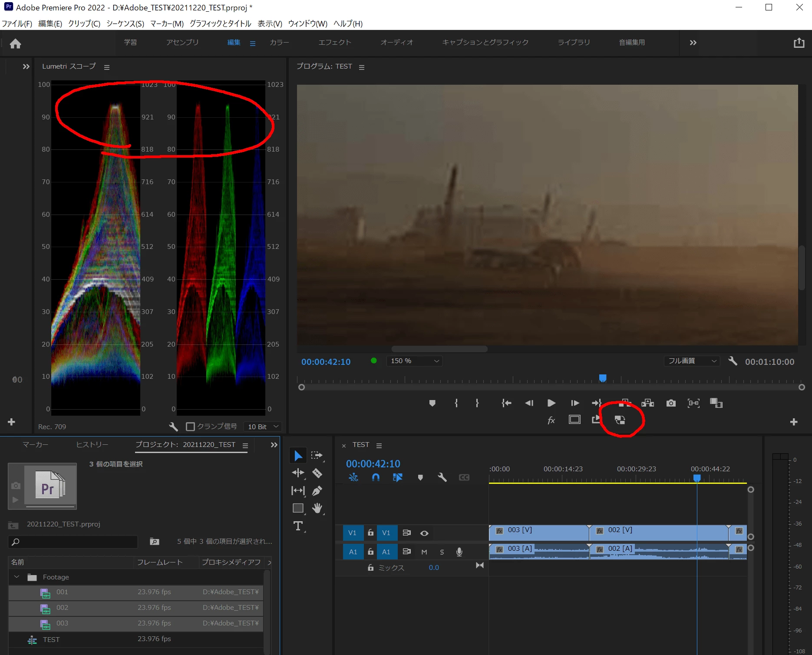Select the TEST sequence item
The height and width of the screenshot is (655, 812).
[x=135, y=639]
